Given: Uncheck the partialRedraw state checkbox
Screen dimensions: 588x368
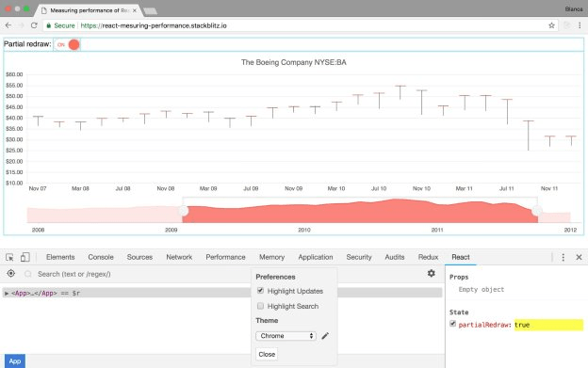Looking at the screenshot, I should pyautogui.click(x=452, y=324).
